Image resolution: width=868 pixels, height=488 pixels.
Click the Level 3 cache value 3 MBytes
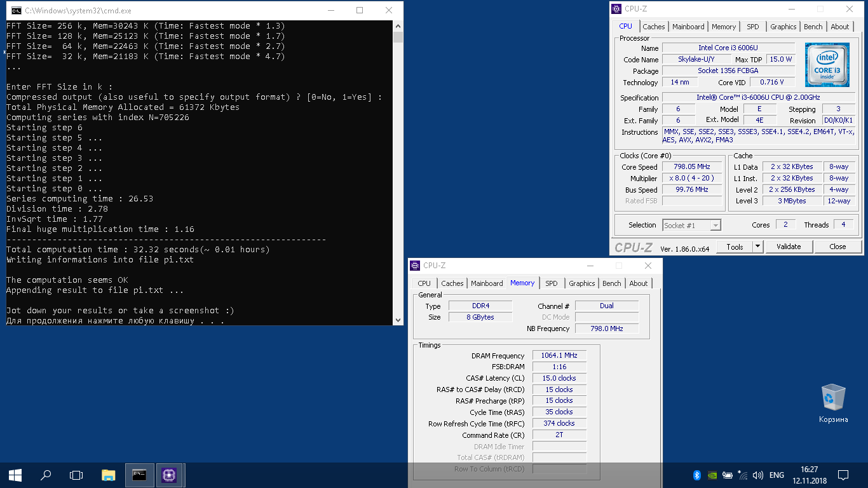[x=792, y=201]
